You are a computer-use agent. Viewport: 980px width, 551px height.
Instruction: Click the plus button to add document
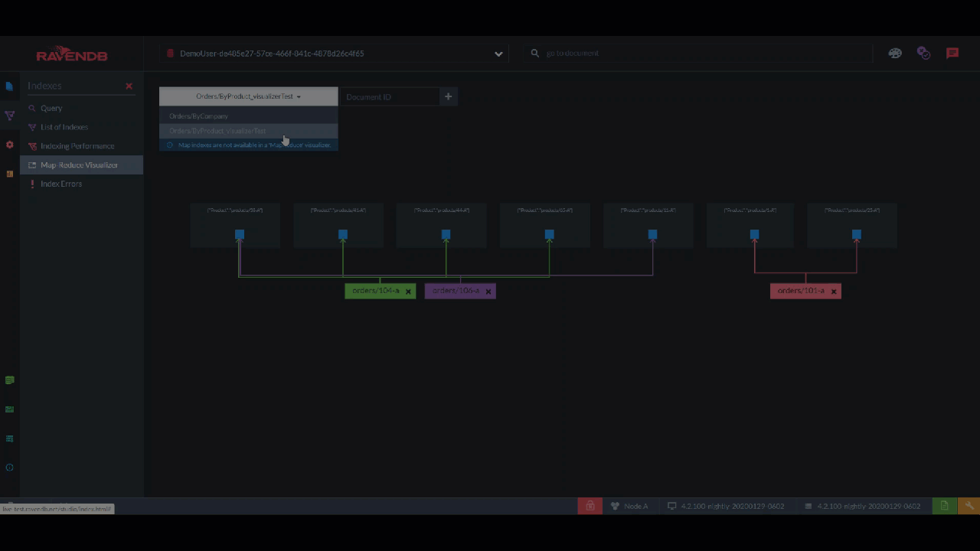(449, 96)
